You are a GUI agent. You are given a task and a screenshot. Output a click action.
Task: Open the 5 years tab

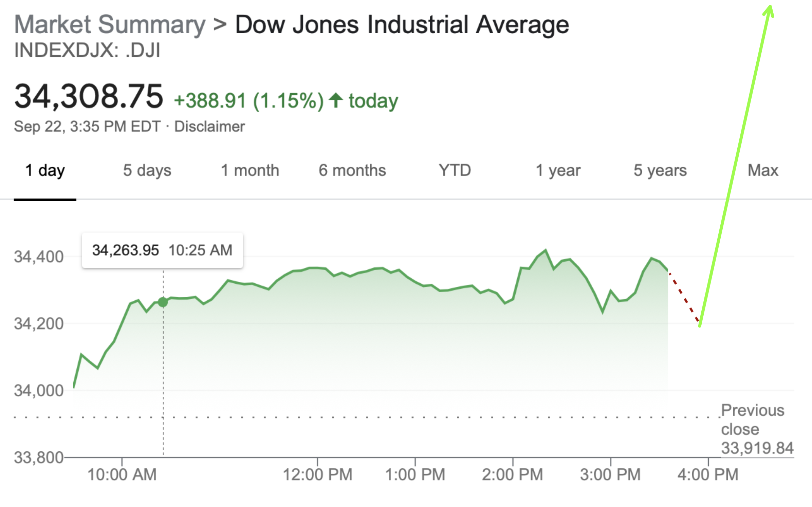point(660,170)
